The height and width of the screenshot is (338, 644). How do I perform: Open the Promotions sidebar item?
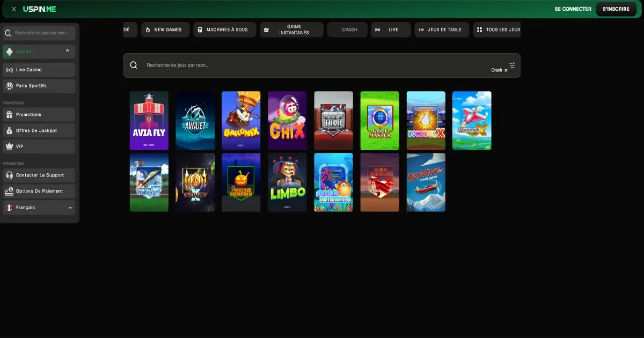tap(39, 114)
